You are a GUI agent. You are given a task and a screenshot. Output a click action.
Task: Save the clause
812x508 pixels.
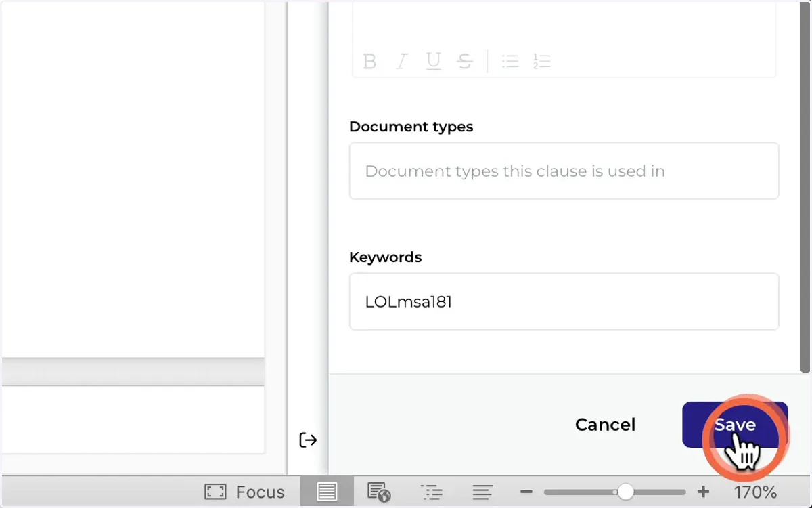point(735,425)
